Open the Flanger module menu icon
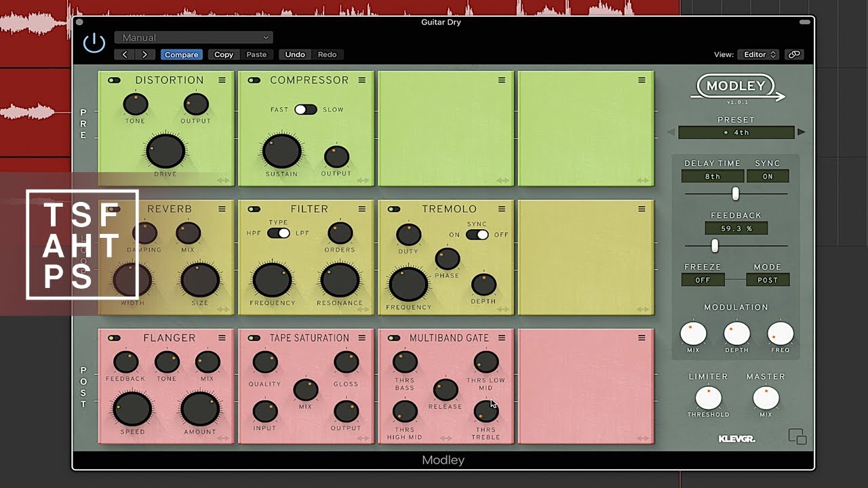 click(222, 338)
